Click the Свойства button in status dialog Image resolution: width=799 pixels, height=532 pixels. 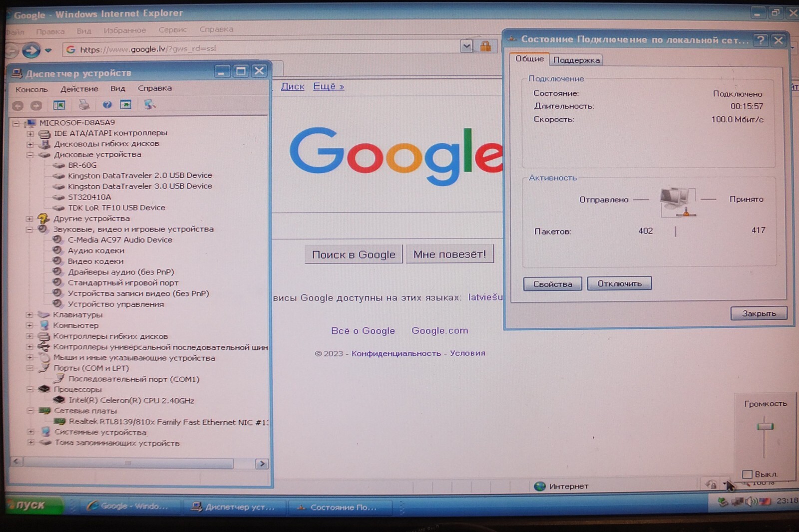point(553,284)
